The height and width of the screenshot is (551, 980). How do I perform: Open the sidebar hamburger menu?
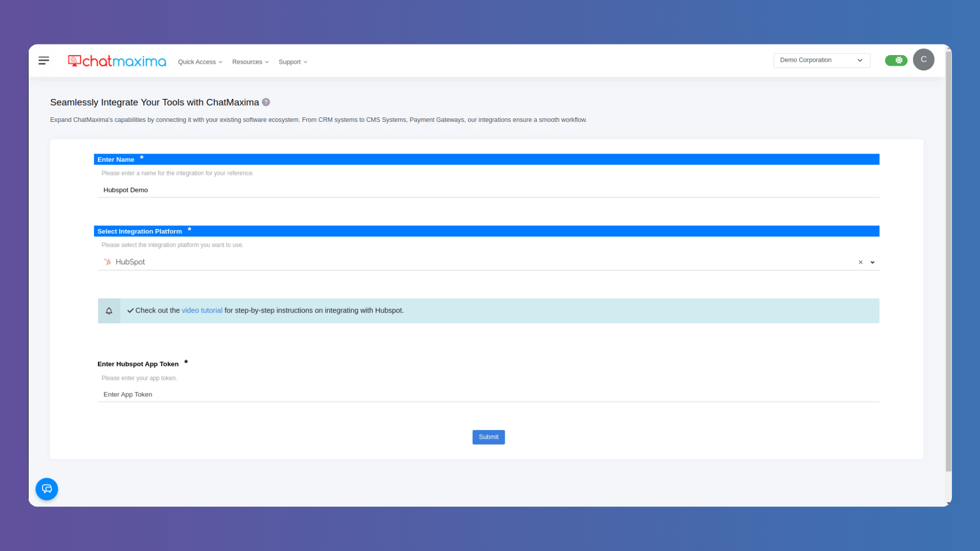tap(43, 60)
